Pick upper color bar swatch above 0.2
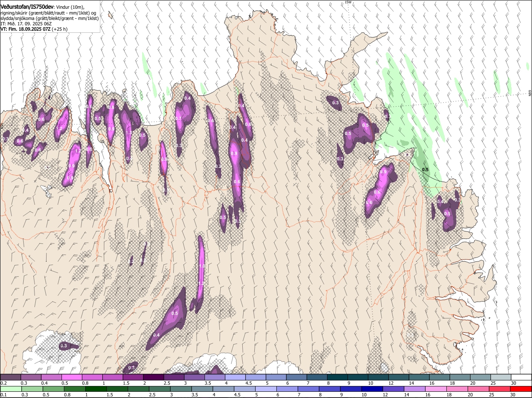The image size is (532, 398). 10,377
